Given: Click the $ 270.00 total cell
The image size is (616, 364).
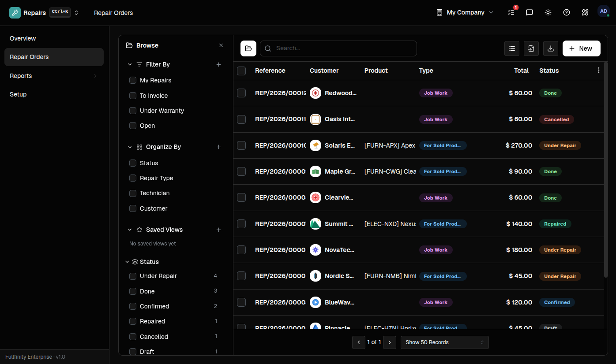Looking at the screenshot, I should (519, 145).
